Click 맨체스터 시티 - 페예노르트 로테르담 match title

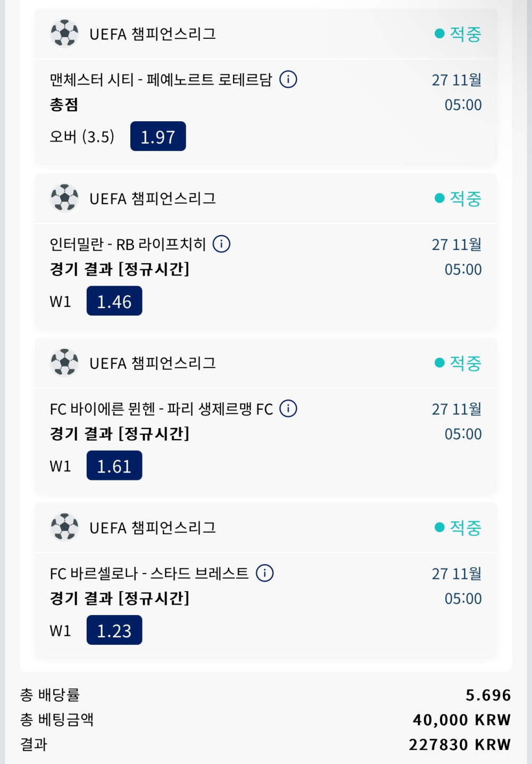tap(161, 80)
